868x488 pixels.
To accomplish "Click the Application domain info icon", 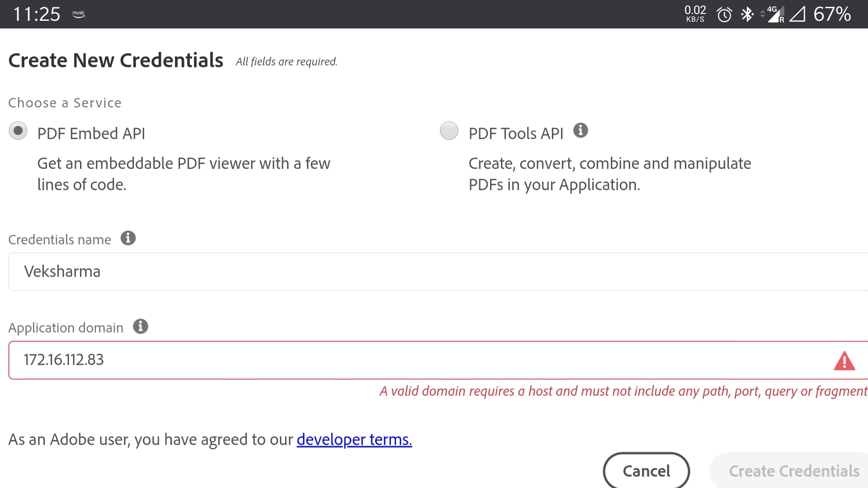I will 141,326.
